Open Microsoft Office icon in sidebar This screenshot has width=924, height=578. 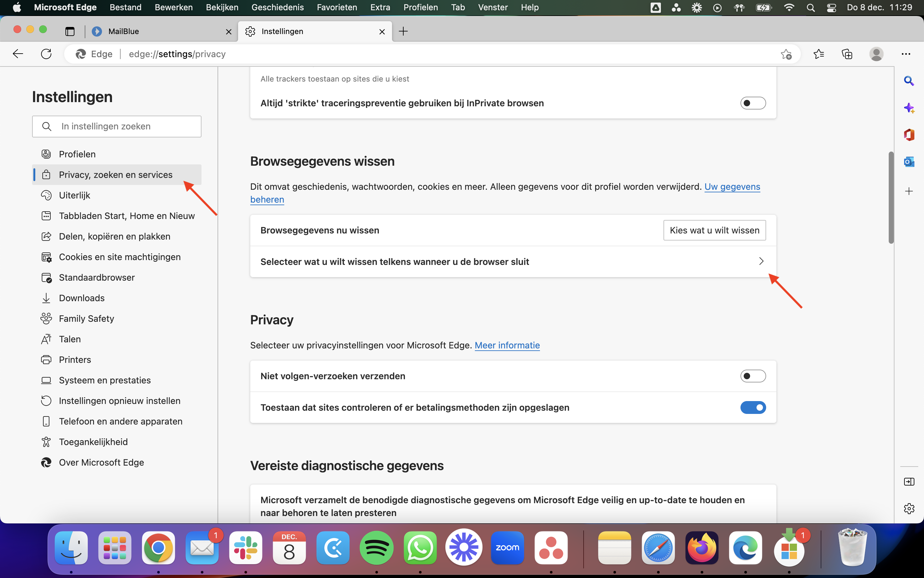point(909,135)
